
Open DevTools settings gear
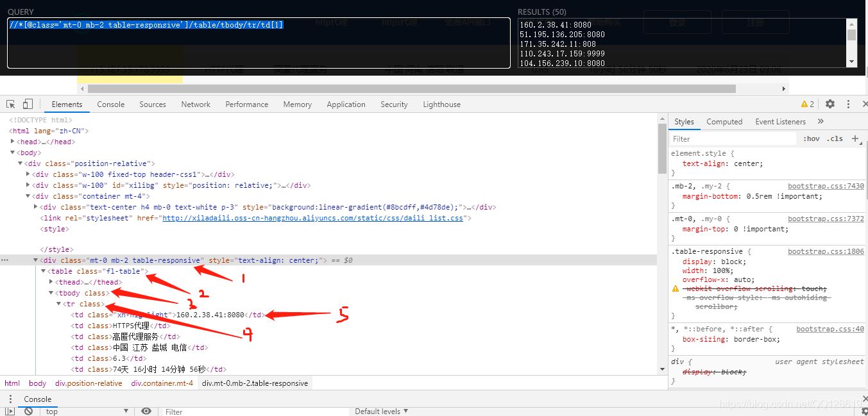(830, 103)
